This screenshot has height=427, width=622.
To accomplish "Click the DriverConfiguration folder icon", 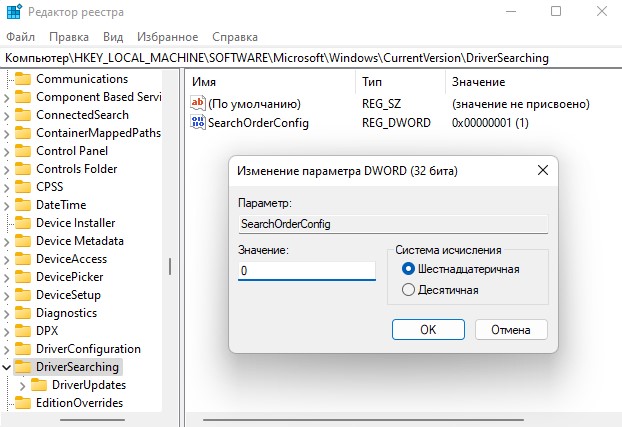I will pyautogui.click(x=23, y=349).
